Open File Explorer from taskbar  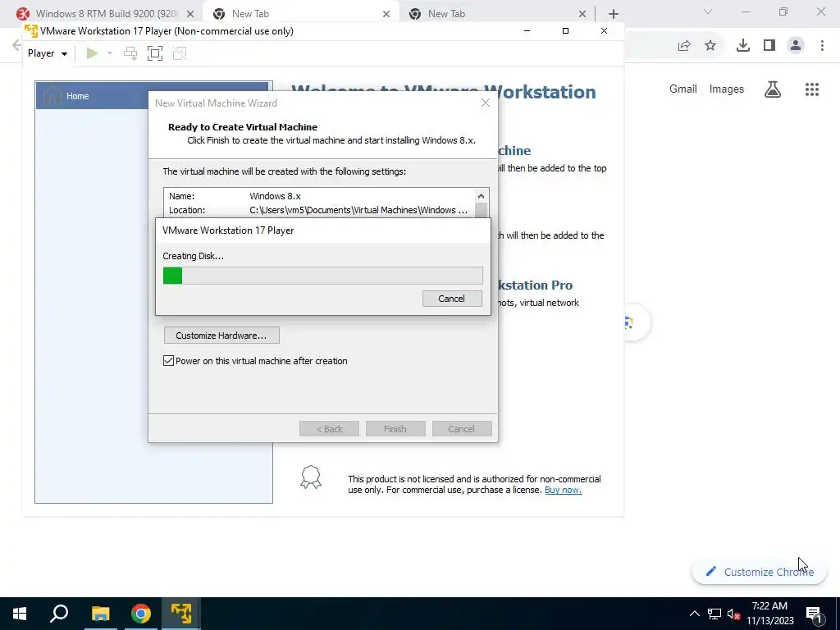[100, 614]
